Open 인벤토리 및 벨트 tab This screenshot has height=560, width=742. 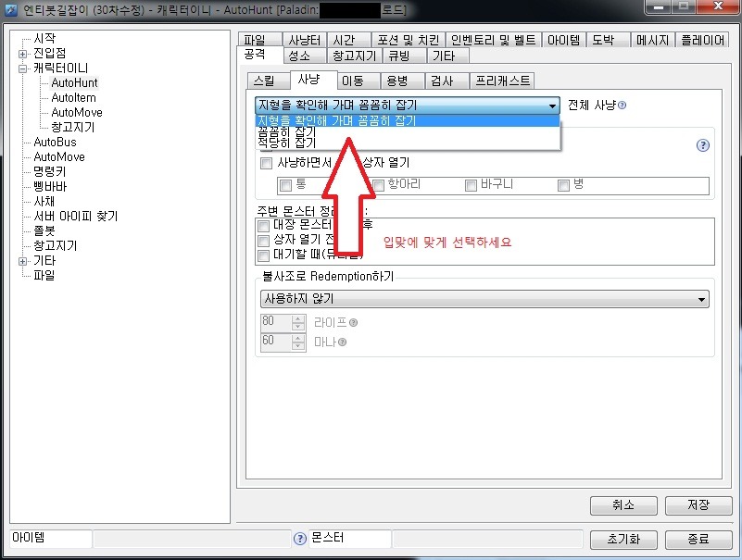pos(493,40)
